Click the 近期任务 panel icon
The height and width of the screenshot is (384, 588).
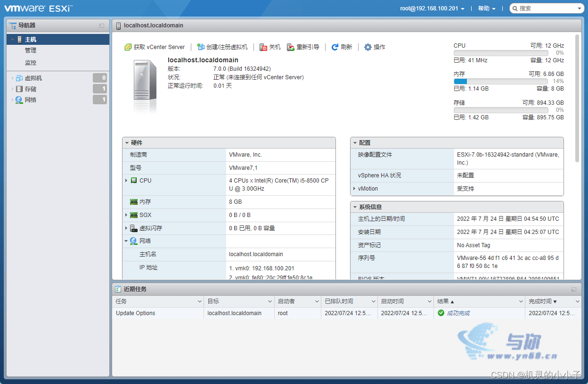[118, 289]
